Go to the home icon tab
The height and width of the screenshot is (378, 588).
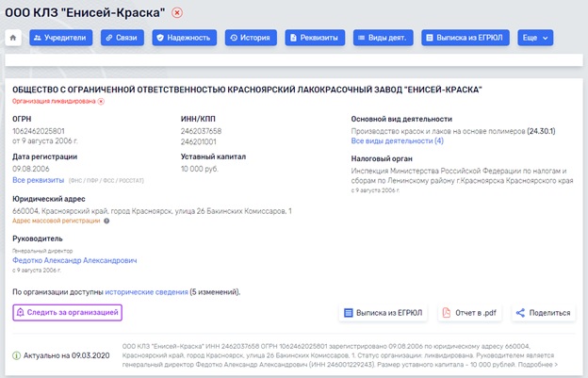(13, 38)
